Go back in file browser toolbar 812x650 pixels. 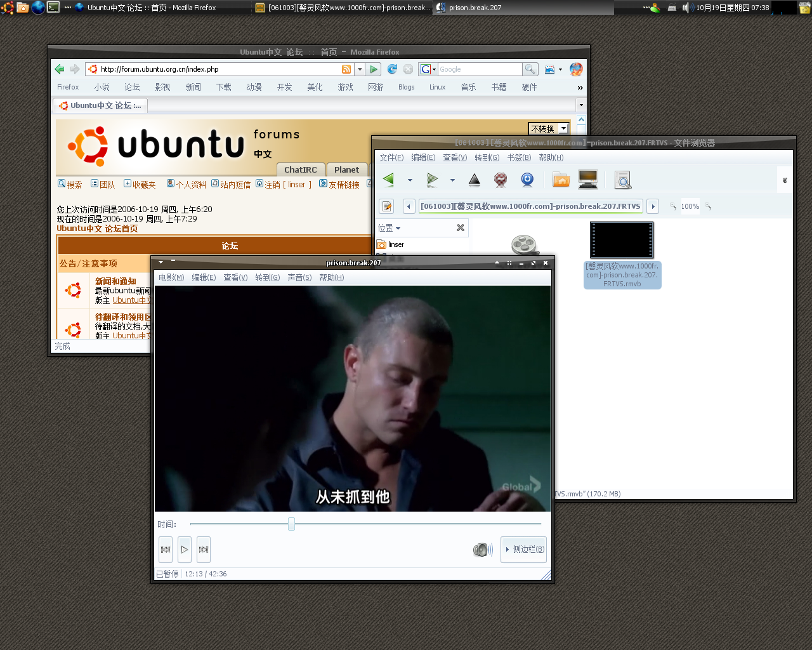389,180
